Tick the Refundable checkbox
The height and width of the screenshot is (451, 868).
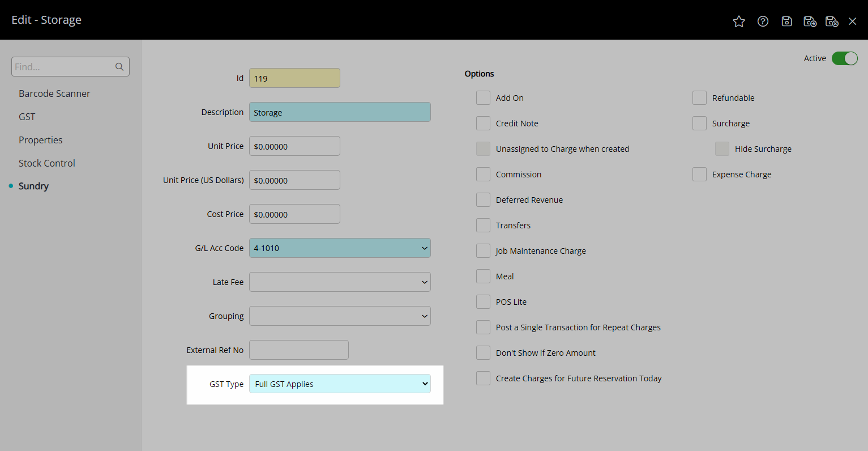(699, 98)
